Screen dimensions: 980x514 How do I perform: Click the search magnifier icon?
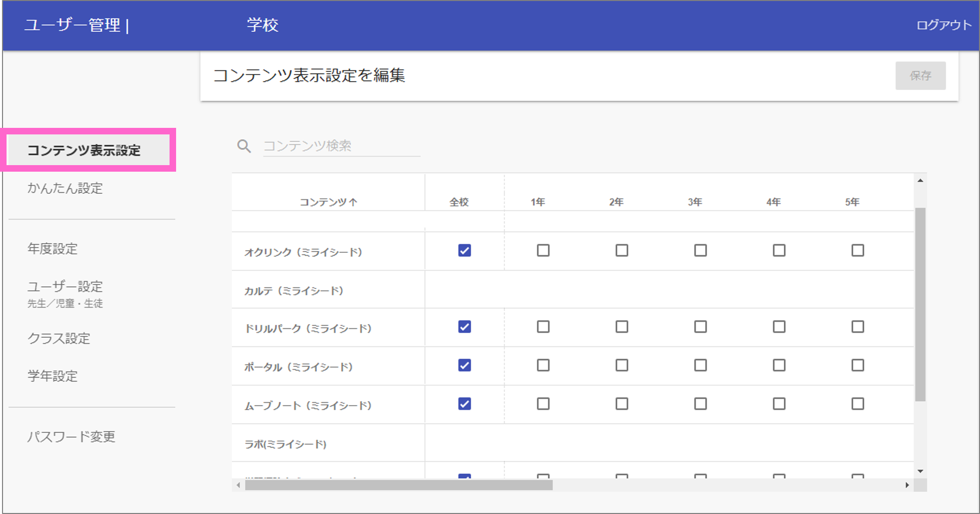(244, 145)
